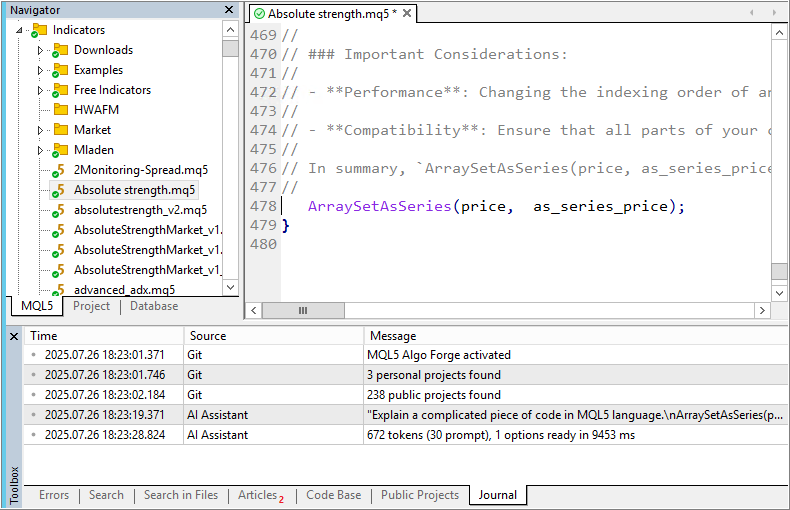Select the HWAFM folder
790x510 pixels.
[x=96, y=110]
